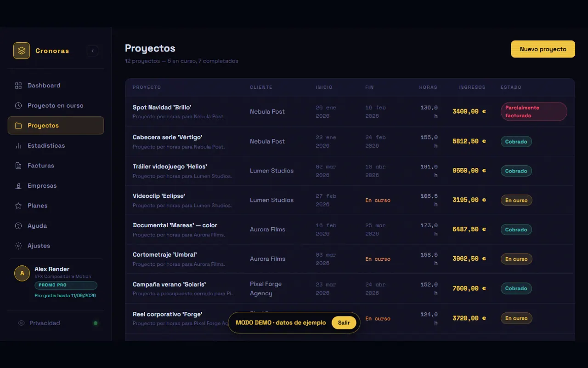Click the document icon for Facturas

pyautogui.click(x=18, y=166)
